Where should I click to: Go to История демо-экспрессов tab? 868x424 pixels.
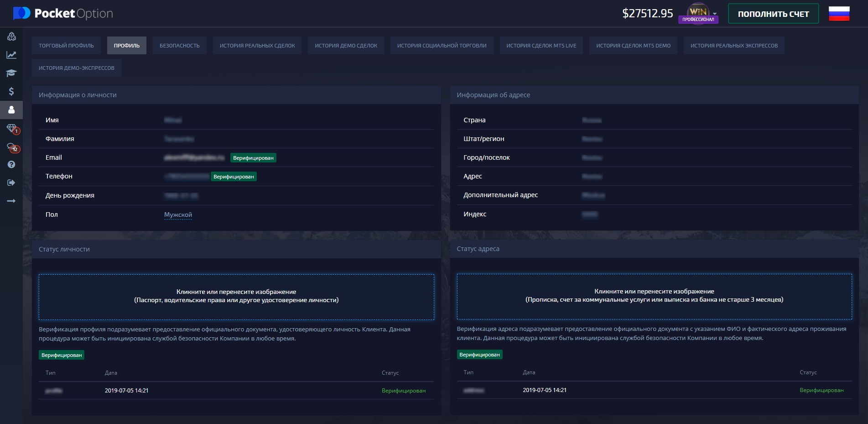(x=76, y=68)
